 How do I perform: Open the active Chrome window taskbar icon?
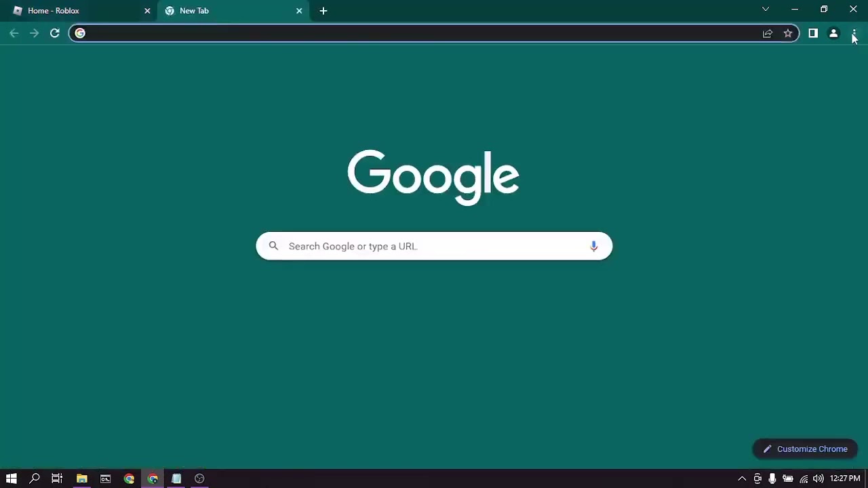click(x=153, y=479)
